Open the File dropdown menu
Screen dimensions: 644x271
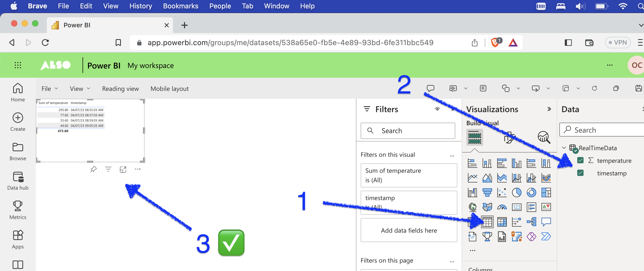[49, 89]
